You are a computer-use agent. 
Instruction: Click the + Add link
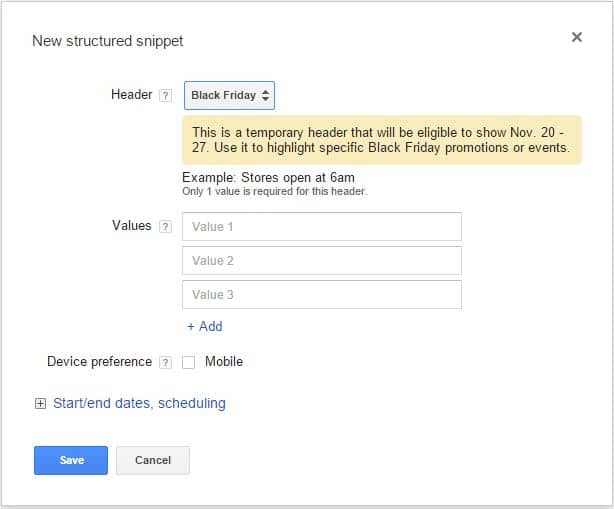point(204,326)
